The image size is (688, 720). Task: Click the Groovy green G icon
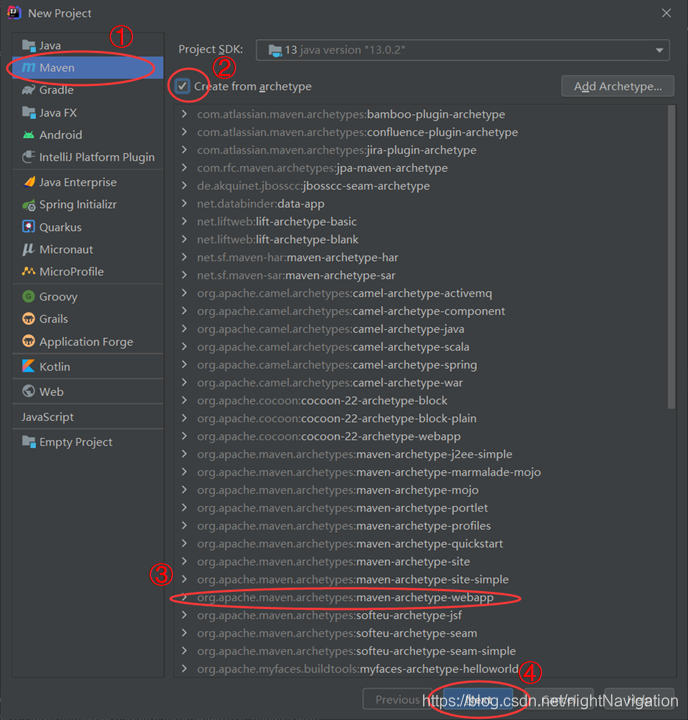click(x=28, y=296)
